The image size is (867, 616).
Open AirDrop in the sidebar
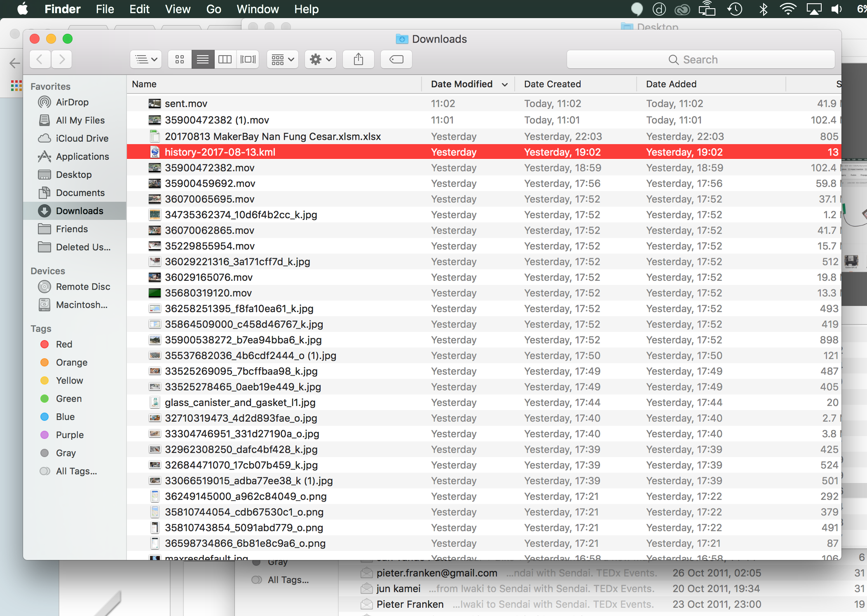[72, 102]
